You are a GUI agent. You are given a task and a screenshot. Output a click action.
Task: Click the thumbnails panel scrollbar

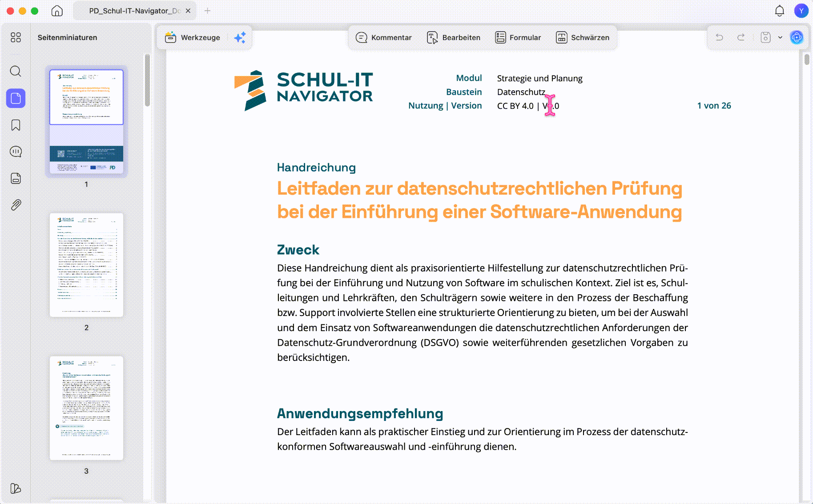(x=147, y=80)
